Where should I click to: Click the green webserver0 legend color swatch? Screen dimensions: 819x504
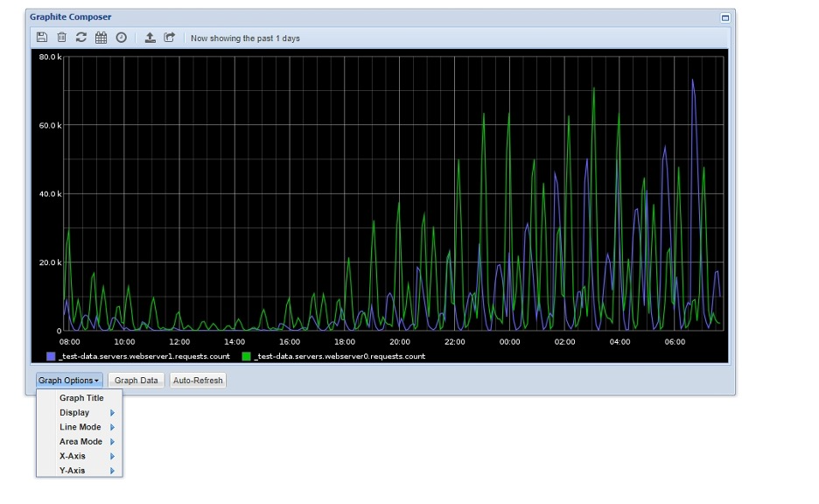[x=247, y=356]
